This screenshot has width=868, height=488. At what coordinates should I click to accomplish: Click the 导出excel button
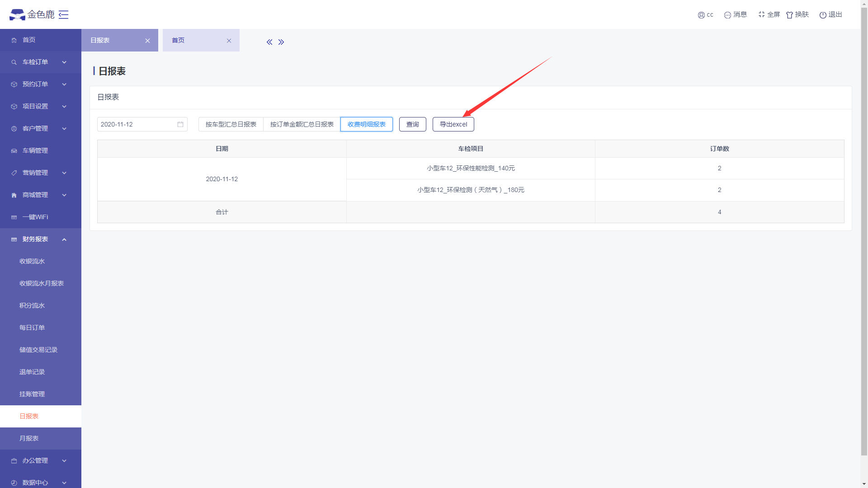[x=453, y=124]
